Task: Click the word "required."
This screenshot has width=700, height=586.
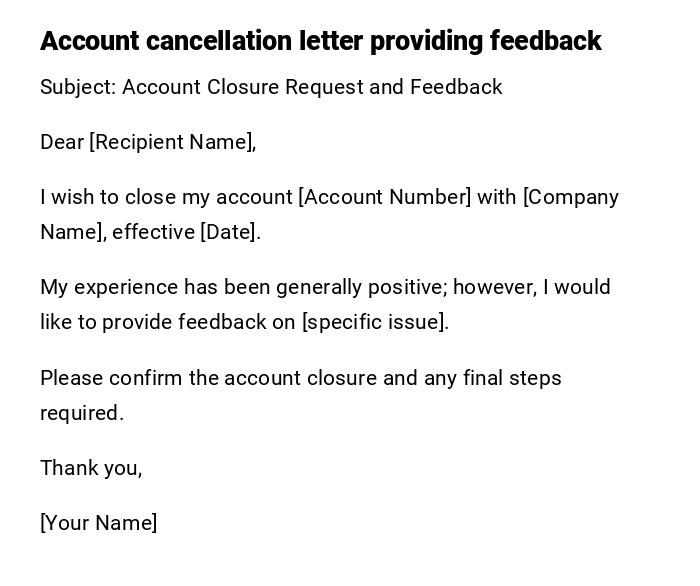Action: point(82,413)
